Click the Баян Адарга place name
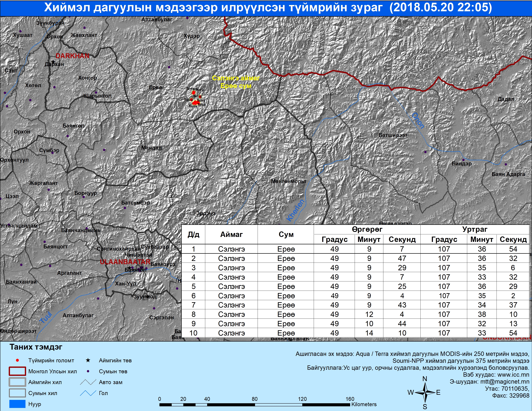This screenshot has height=411, width=532. click(x=508, y=174)
